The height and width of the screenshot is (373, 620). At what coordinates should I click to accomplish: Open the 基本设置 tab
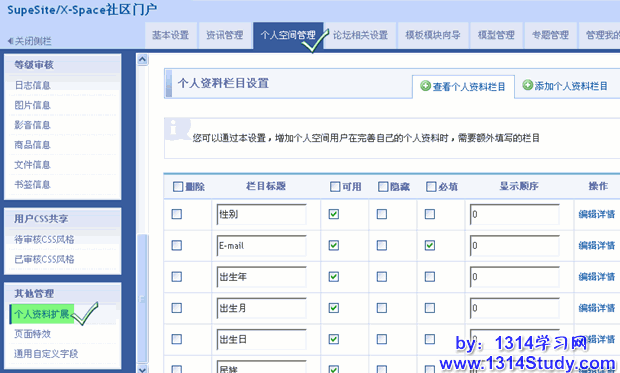(171, 35)
